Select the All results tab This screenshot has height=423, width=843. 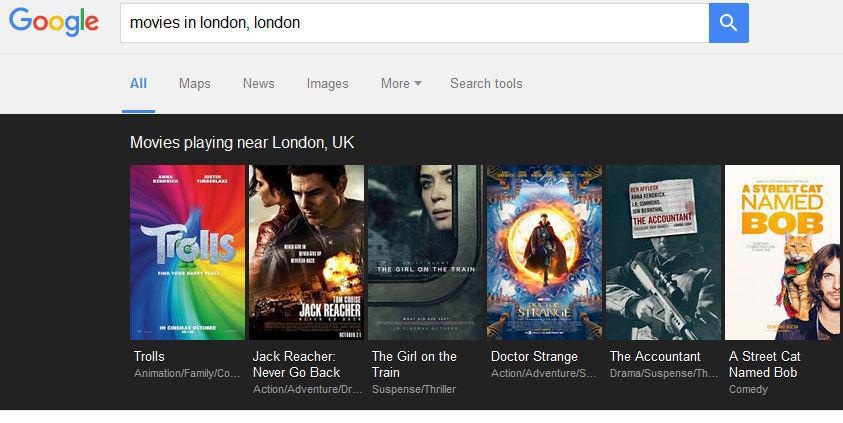click(138, 83)
